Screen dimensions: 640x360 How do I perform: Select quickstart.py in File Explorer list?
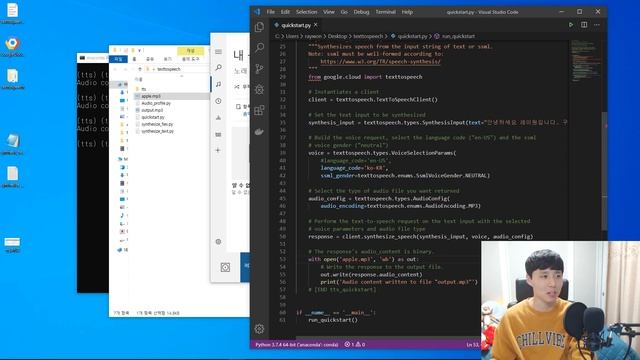click(153, 117)
